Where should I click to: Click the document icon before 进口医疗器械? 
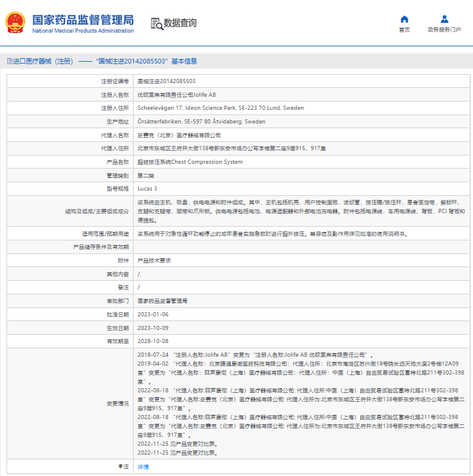9,61
